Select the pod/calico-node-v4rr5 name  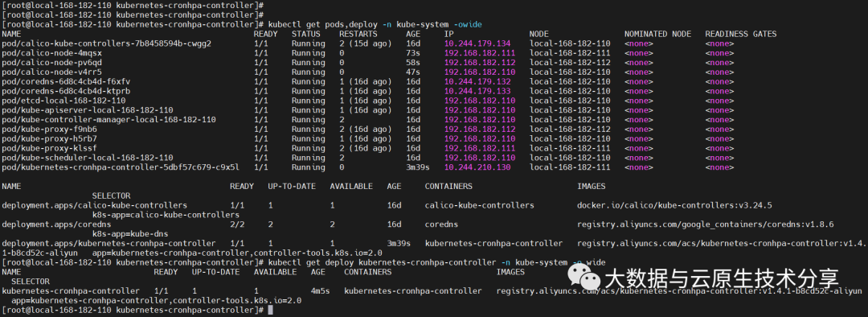(52, 72)
